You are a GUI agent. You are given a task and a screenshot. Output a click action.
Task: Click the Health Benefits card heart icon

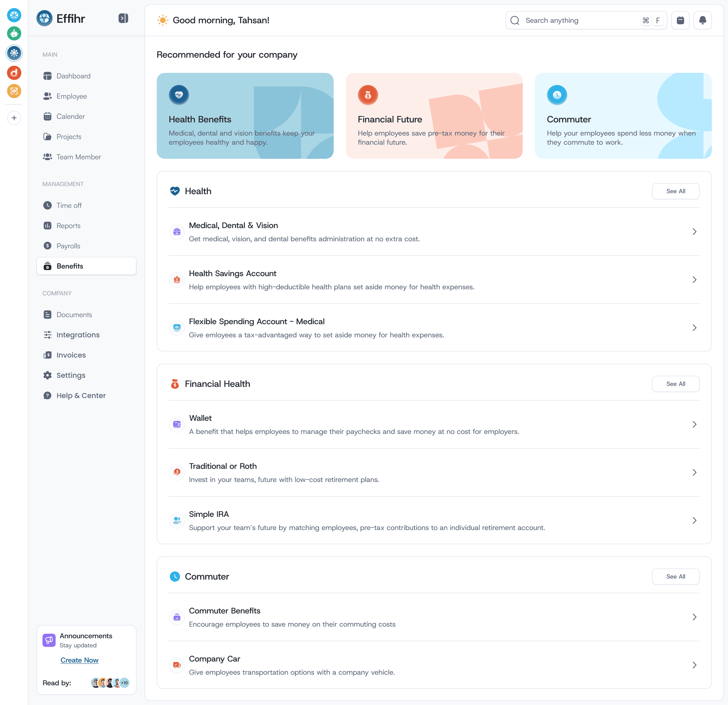(179, 95)
